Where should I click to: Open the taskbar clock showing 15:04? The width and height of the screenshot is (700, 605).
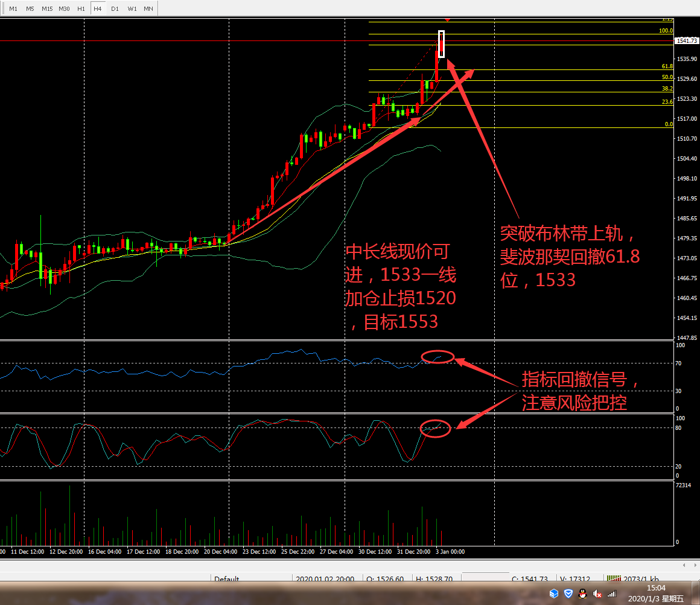tap(656, 594)
